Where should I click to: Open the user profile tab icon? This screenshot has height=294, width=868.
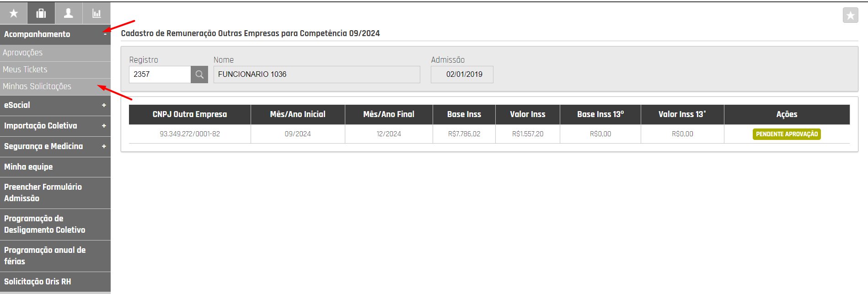[x=69, y=13]
